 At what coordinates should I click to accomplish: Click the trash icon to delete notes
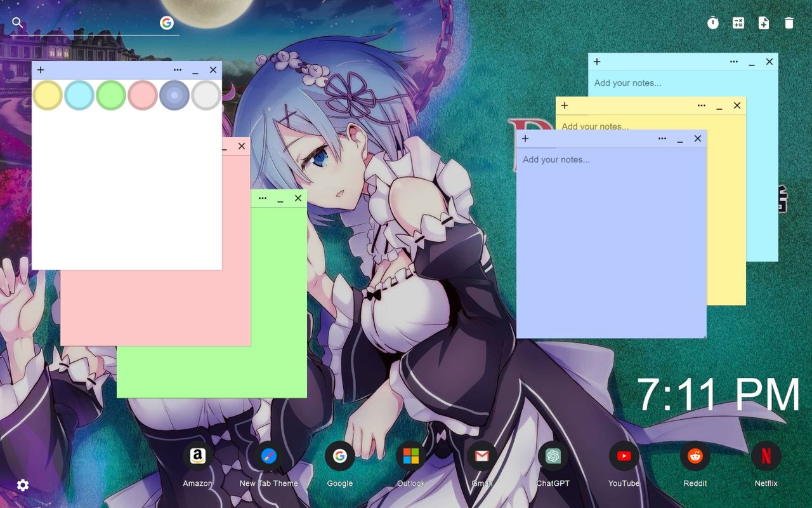coord(789,23)
